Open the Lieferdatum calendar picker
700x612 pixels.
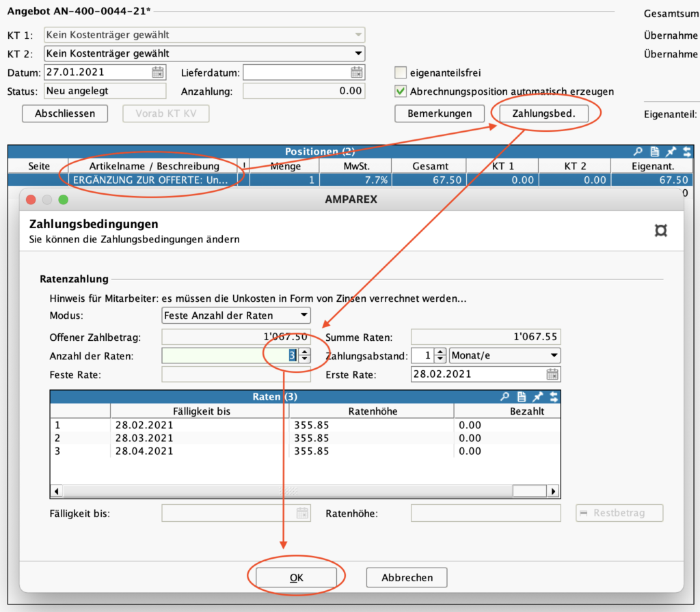pyautogui.click(x=357, y=72)
